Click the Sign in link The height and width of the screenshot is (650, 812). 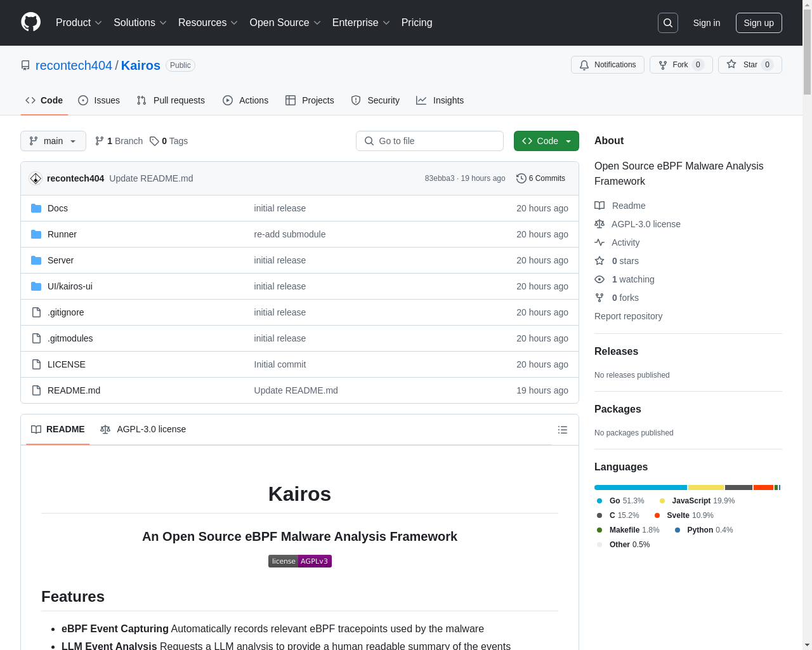[x=707, y=23]
